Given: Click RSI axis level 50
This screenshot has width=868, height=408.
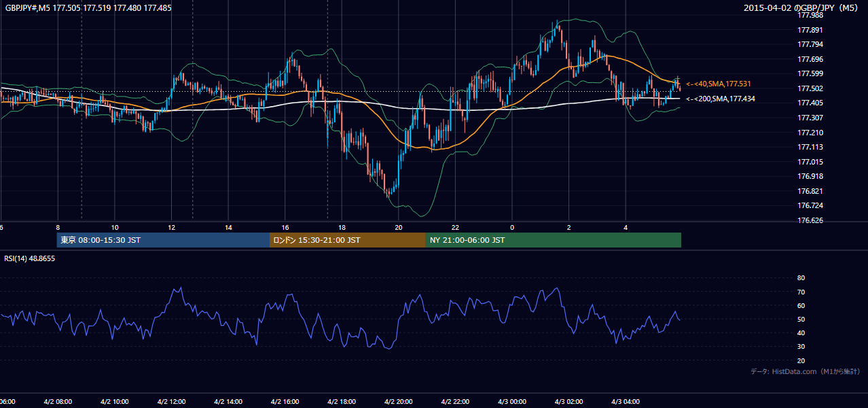Looking at the screenshot, I should 801,319.
